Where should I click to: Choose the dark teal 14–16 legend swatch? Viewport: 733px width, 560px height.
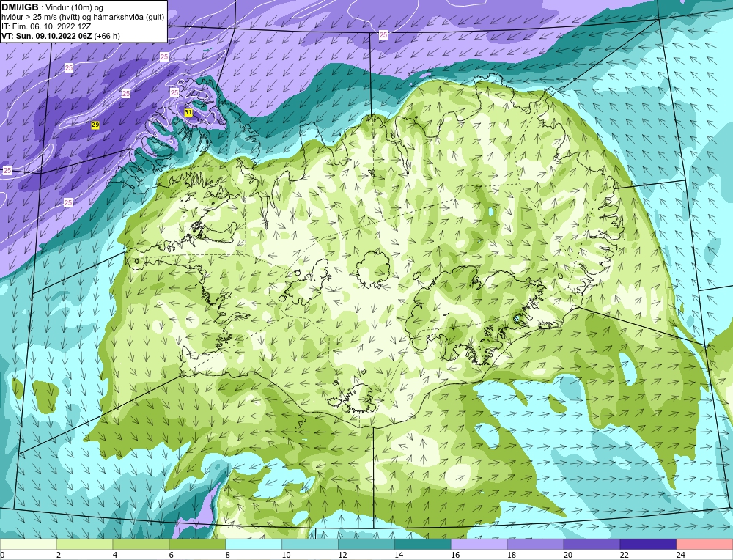coord(423,545)
